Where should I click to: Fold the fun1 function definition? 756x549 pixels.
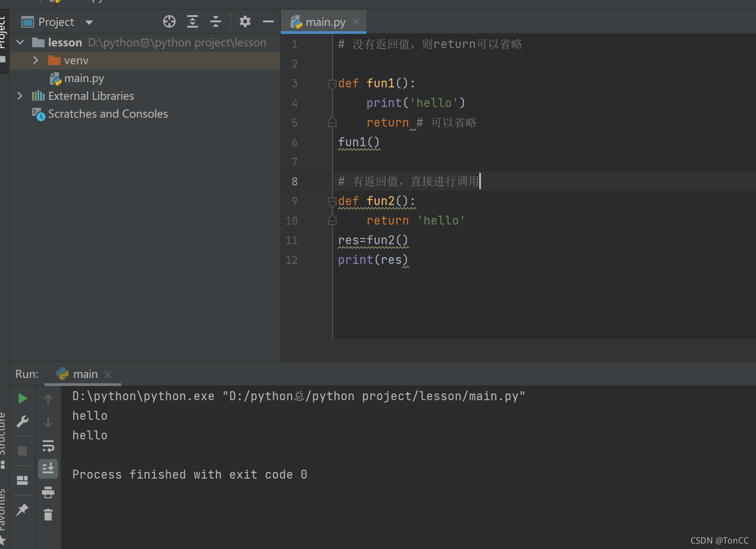[332, 84]
